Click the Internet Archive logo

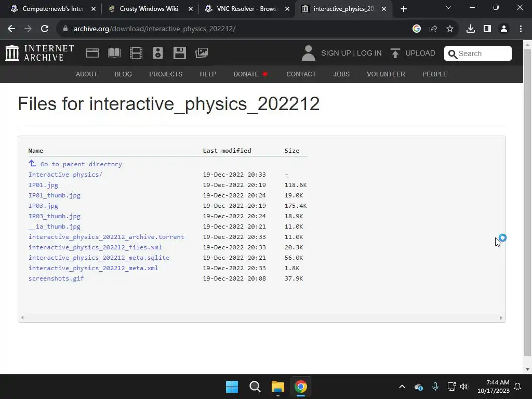(39, 53)
